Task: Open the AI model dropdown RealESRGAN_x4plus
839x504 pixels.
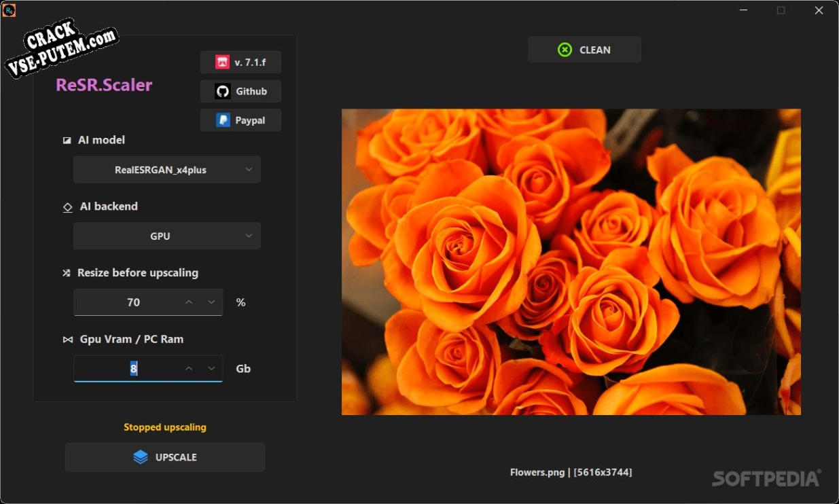Action: (167, 170)
